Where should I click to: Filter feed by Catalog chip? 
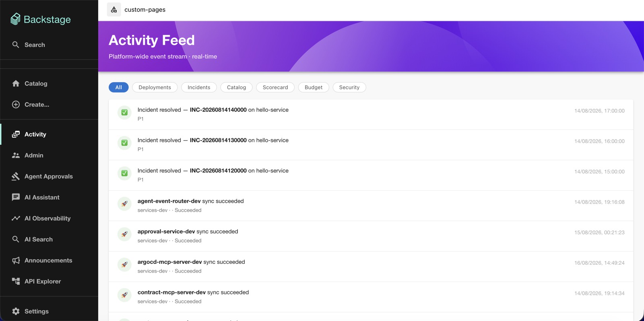click(x=236, y=87)
